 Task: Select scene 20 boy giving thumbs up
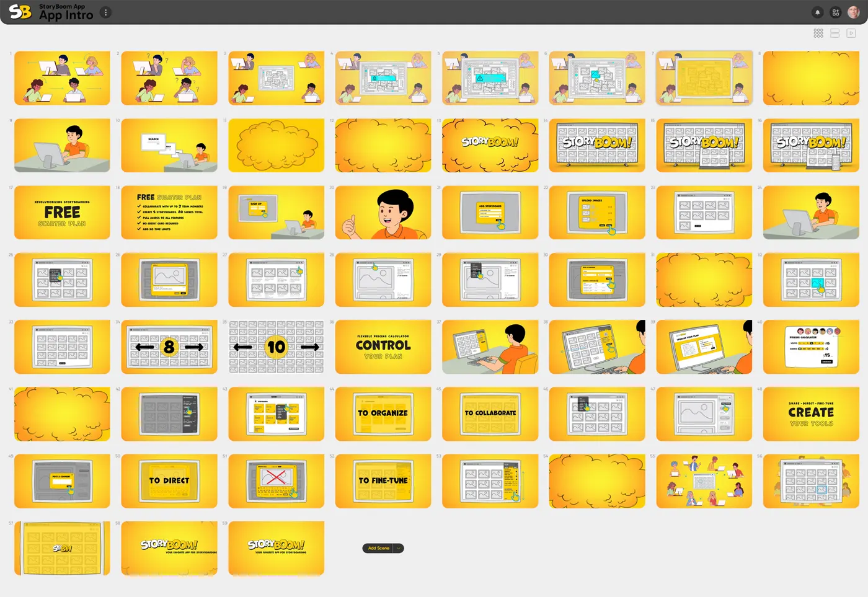click(383, 212)
